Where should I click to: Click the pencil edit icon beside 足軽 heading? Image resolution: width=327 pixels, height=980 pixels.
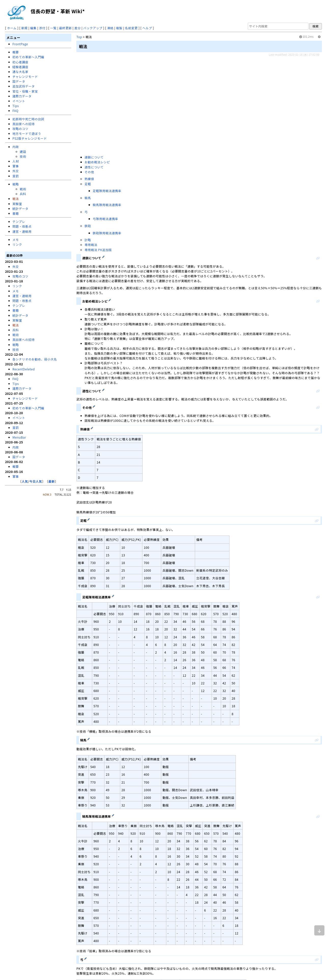89,520
